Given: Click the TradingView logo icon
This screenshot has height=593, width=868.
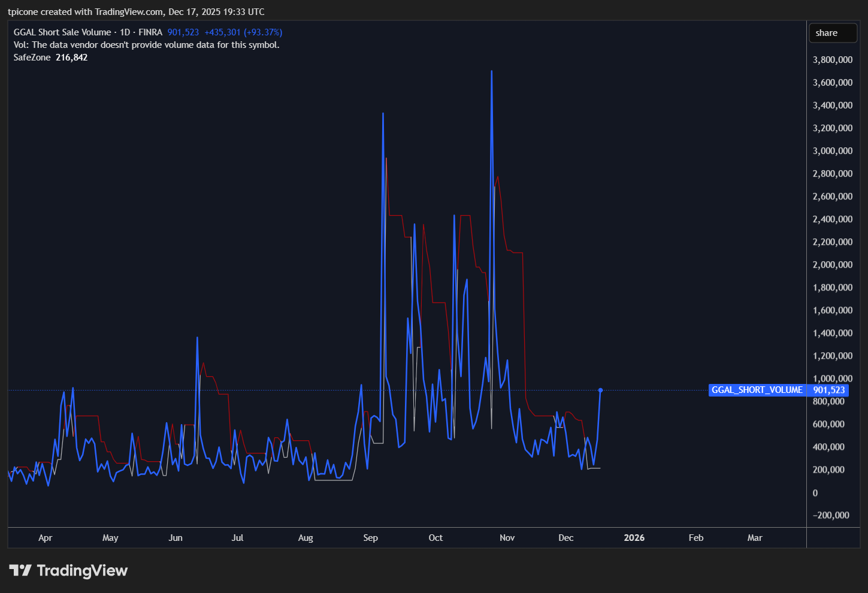Looking at the screenshot, I should [x=22, y=570].
